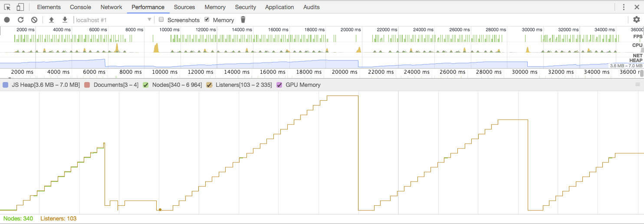Click 6000 ms on the lower ruler

pos(94,72)
